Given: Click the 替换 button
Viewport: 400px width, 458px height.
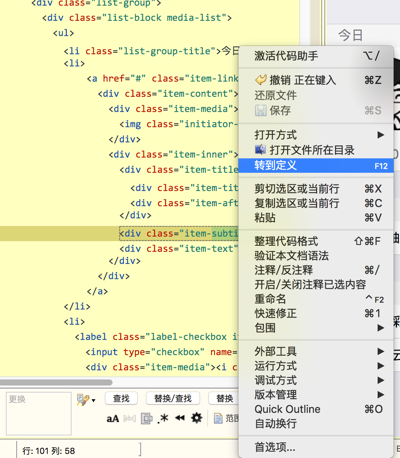Looking at the screenshot, I should 224,399.
